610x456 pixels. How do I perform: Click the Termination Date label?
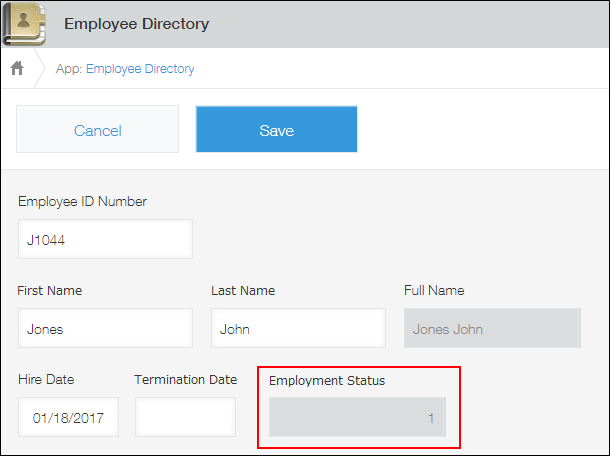click(186, 379)
